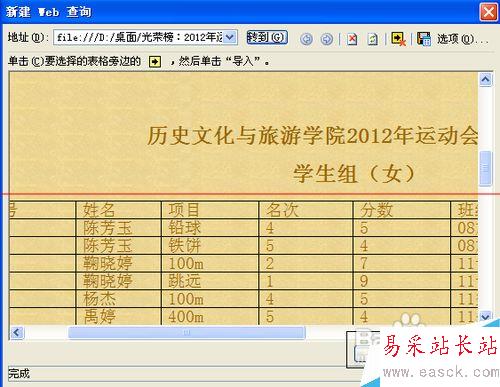This screenshot has width=500, height=387.
Task: Click the horizontal scrollbar thumb
Action: pyautogui.click(x=187, y=332)
